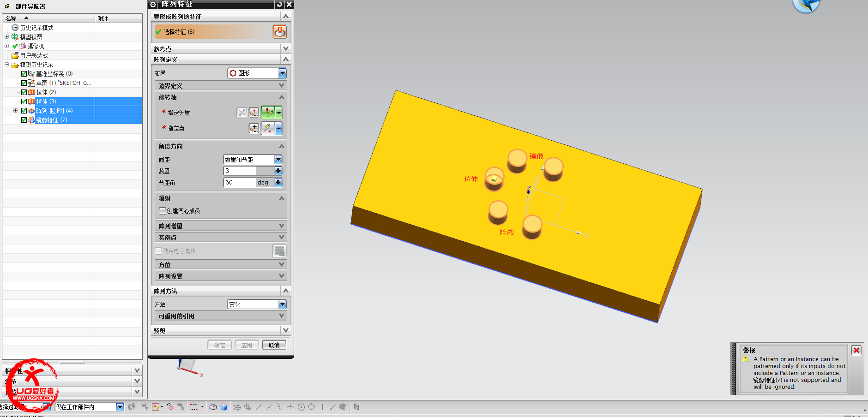Expand the 模型视图 tree node

(x=6, y=37)
